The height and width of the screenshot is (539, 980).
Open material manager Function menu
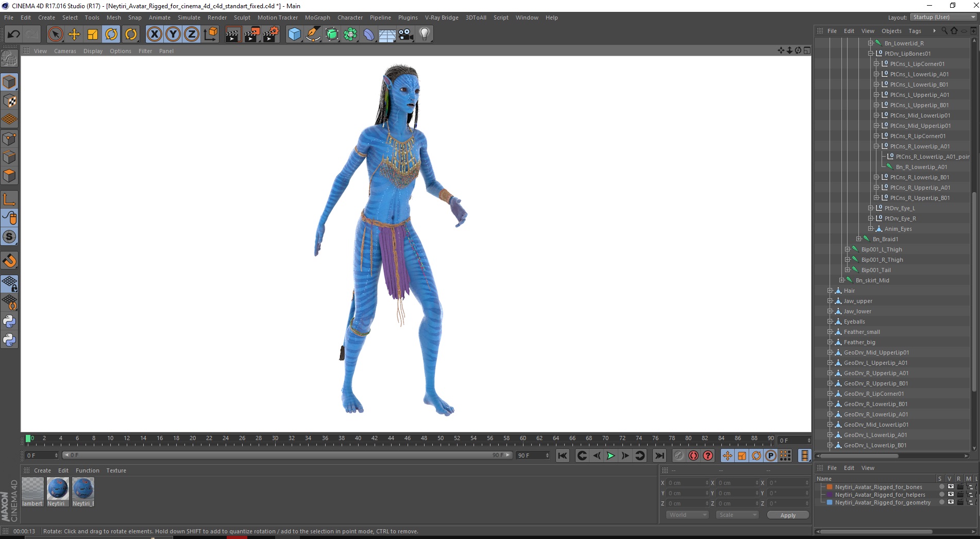(87, 470)
